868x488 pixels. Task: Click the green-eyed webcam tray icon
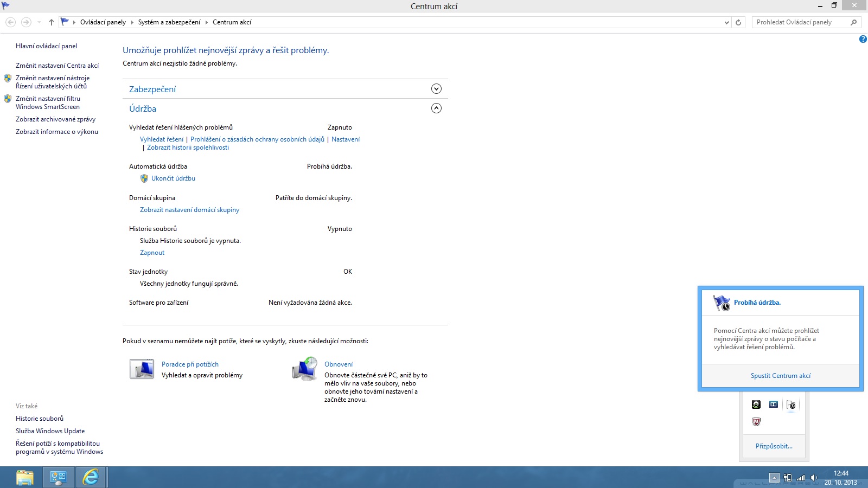coord(756,404)
